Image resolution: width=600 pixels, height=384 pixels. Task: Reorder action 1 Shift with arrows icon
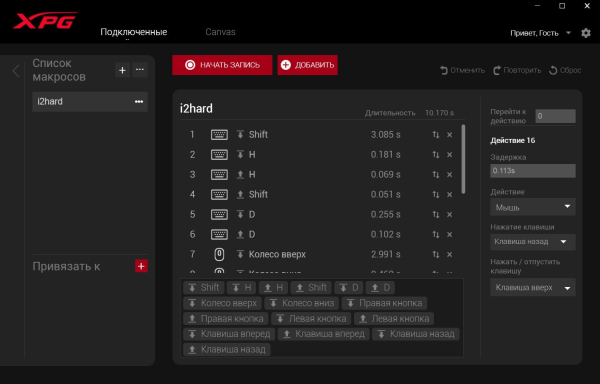pos(436,135)
